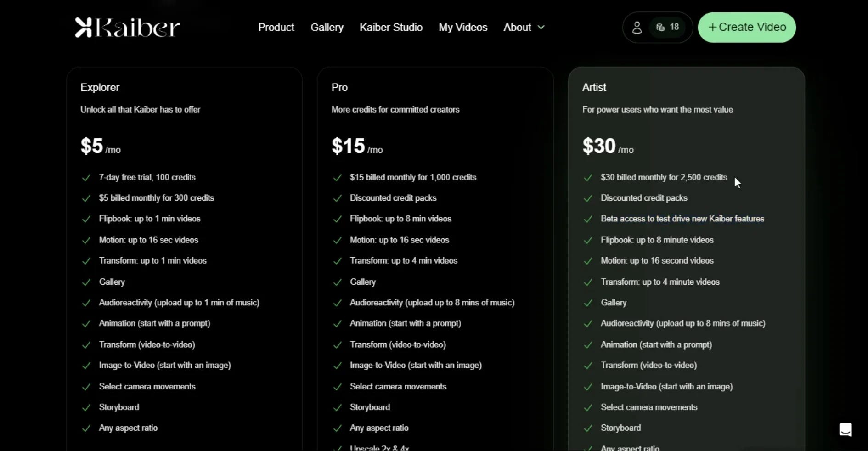View My Videos

point(462,27)
